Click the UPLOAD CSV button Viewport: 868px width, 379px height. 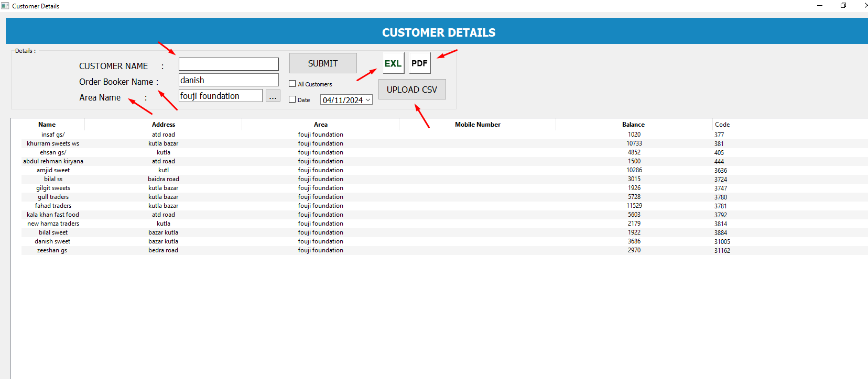(411, 90)
